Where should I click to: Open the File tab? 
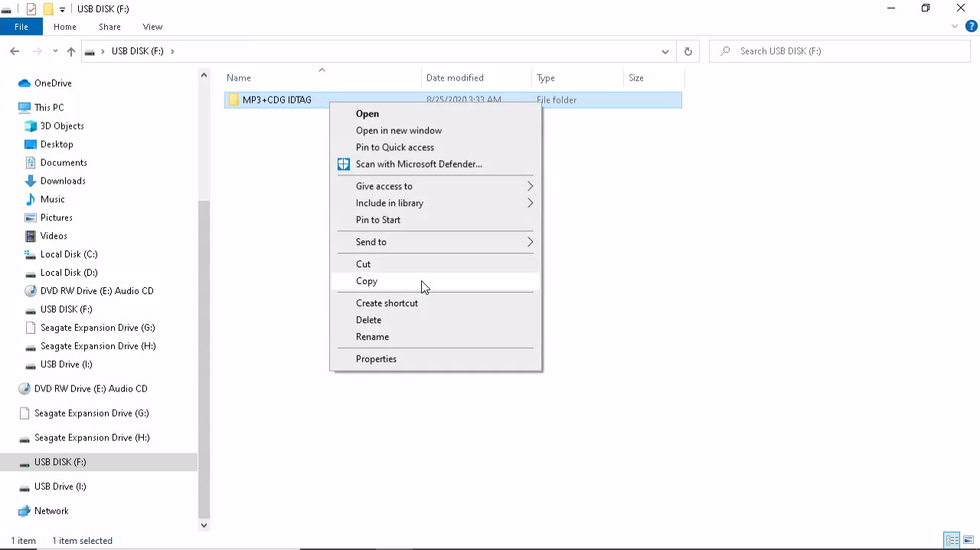point(21,27)
